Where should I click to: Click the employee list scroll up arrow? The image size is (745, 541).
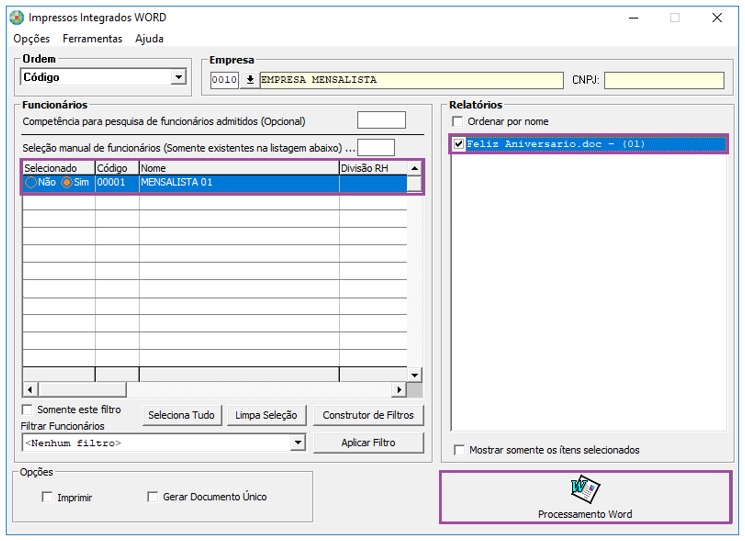coord(414,168)
